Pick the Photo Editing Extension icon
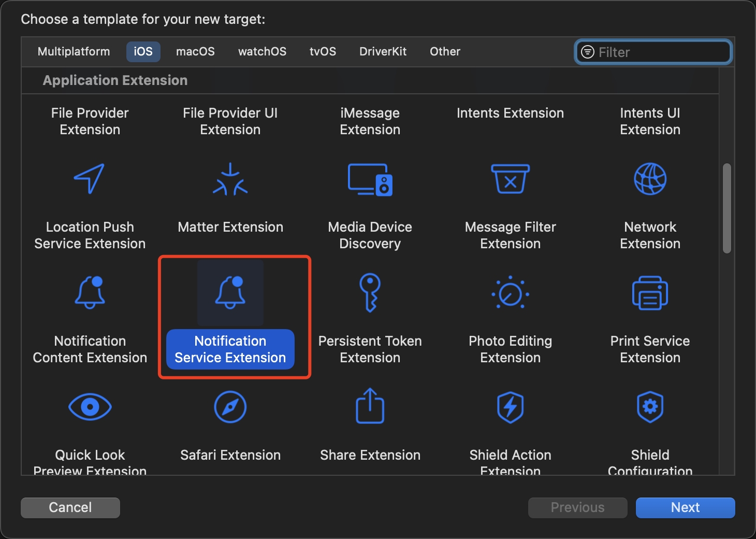Screen dimensions: 756x539 (510, 293)
